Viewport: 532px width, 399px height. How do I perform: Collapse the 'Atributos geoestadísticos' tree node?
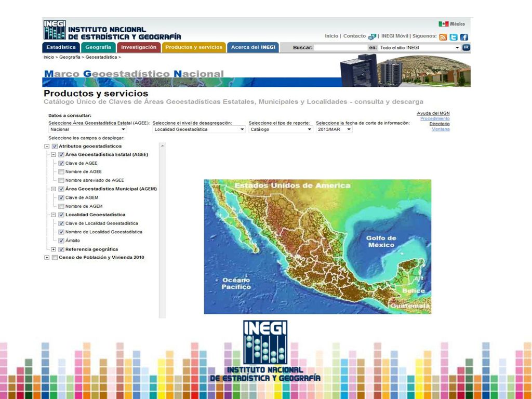point(47,146)
